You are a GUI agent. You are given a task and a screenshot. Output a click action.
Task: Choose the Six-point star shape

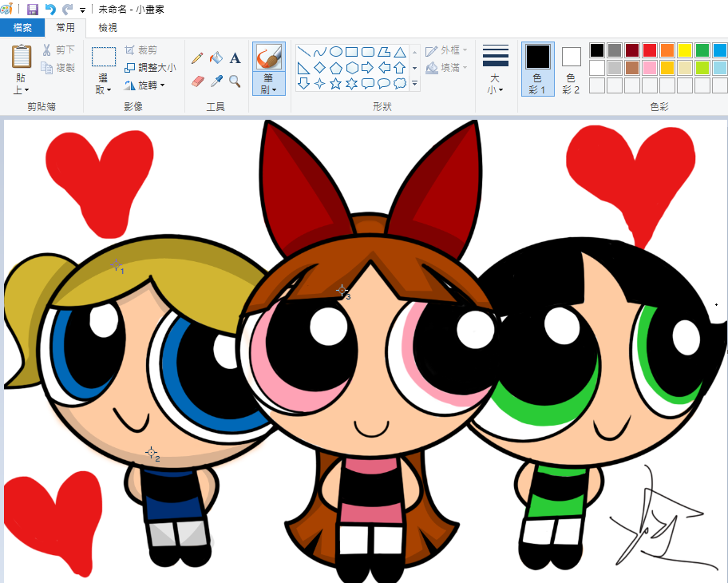(352, 84)
